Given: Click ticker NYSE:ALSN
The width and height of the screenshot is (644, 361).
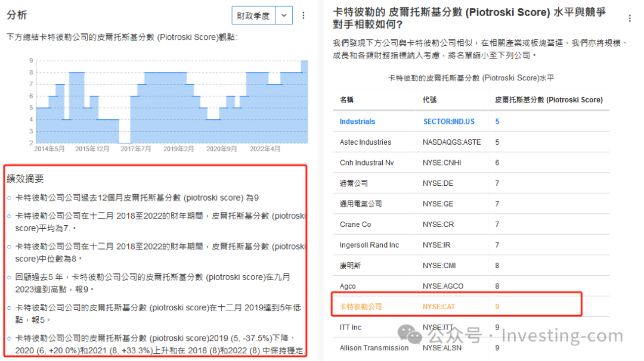Looking at the screenshot, I should 442,348.
